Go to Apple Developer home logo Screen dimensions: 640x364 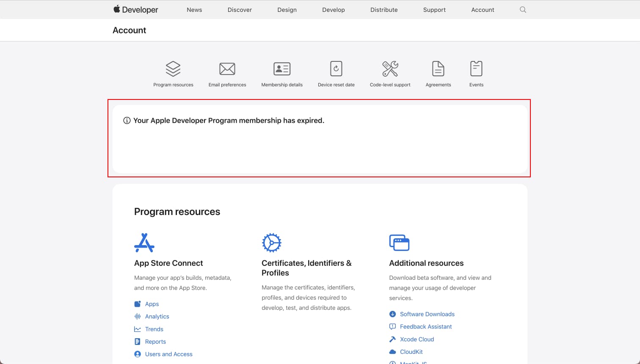tap(135, 10)
